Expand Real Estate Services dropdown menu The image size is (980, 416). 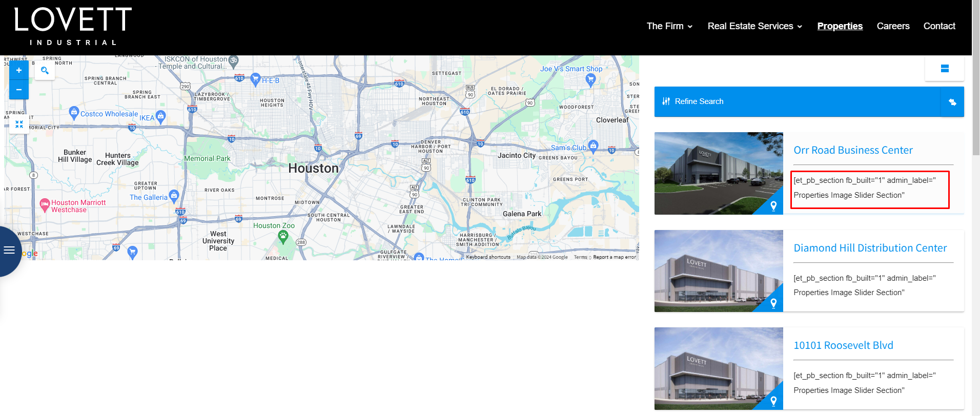755,26
